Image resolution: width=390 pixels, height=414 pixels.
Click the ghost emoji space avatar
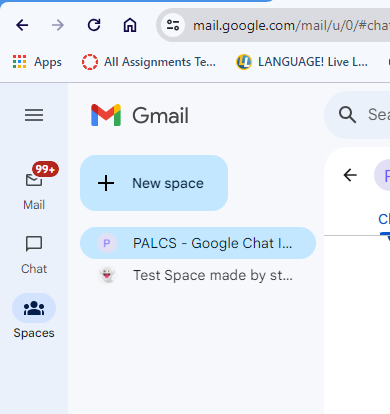click(107, 275)
